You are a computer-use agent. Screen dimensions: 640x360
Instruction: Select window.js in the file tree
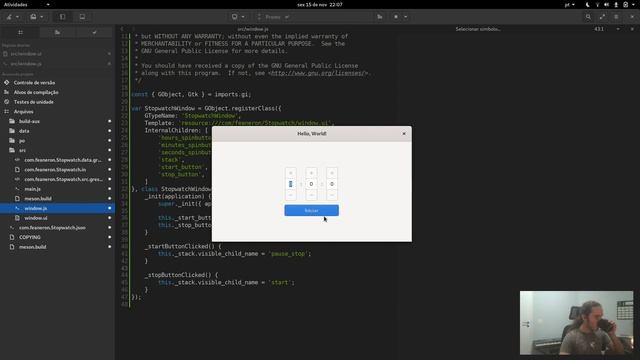click(57, 208)
